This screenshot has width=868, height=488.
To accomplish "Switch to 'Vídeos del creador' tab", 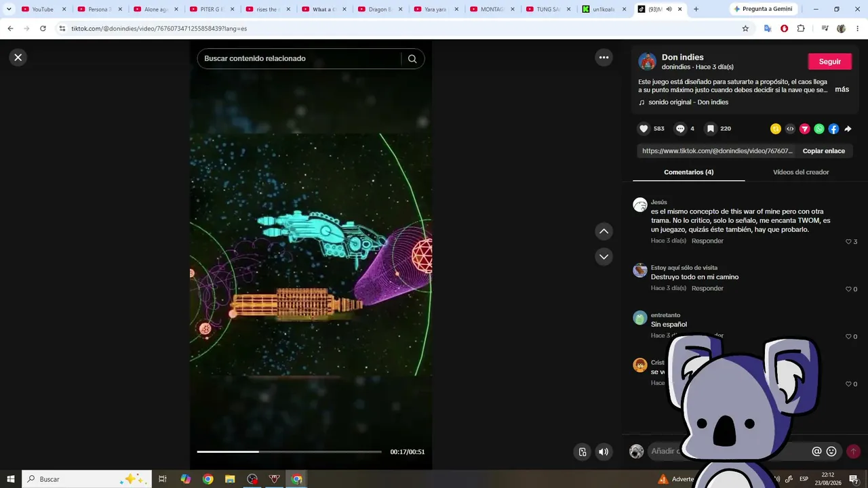I will [801, 172].
